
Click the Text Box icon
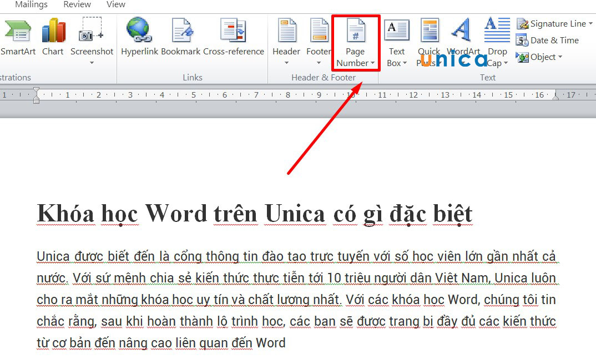coord(397,31)
